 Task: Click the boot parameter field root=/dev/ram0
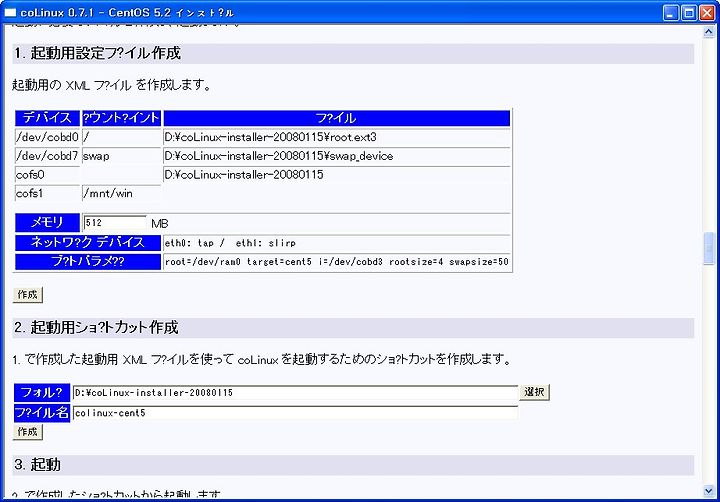pyautogui.click(x=337, y=262)
